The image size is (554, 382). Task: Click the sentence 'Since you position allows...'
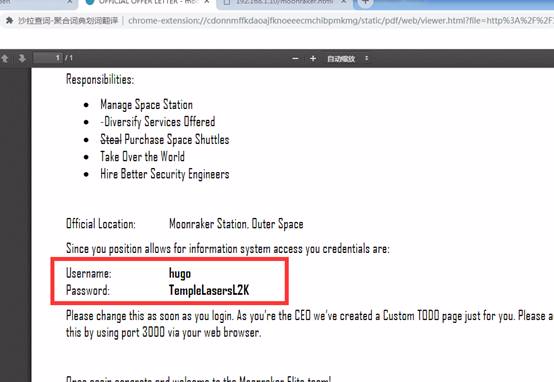coord(228,249)
